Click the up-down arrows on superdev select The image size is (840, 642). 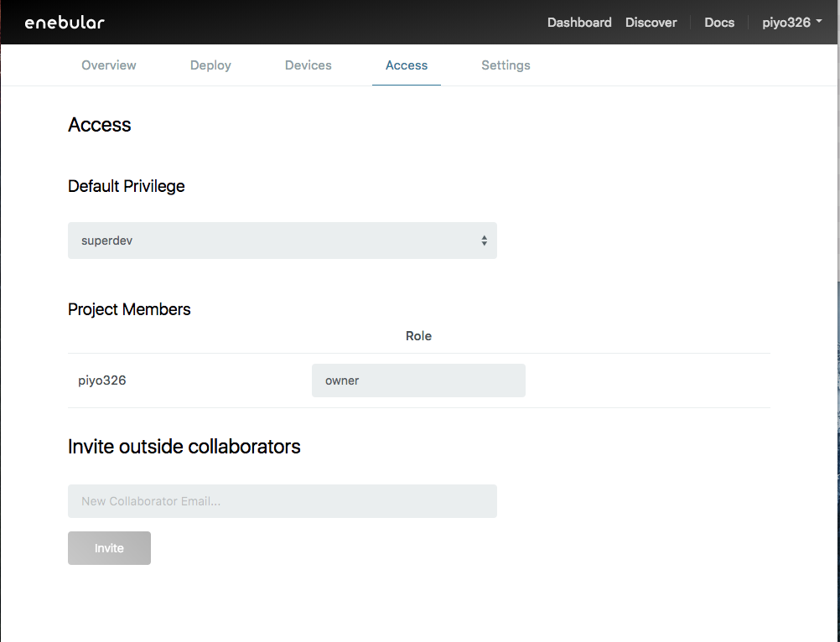(484, 241)
